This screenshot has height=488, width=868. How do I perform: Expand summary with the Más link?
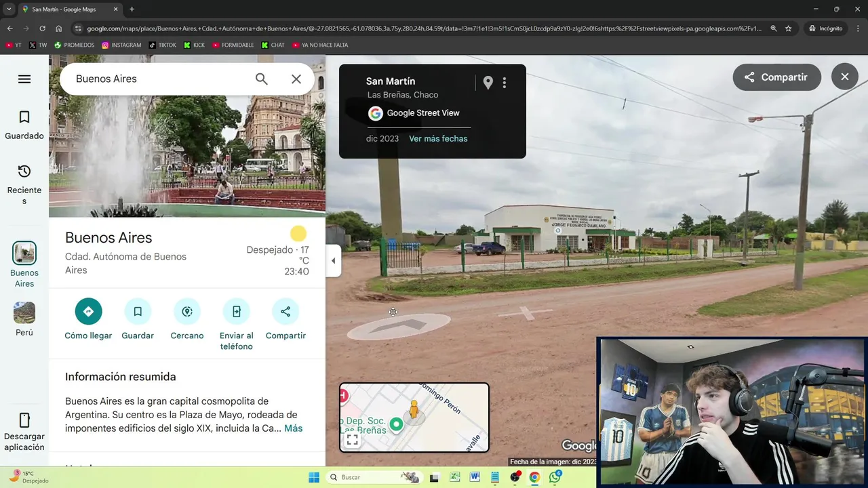294,428
